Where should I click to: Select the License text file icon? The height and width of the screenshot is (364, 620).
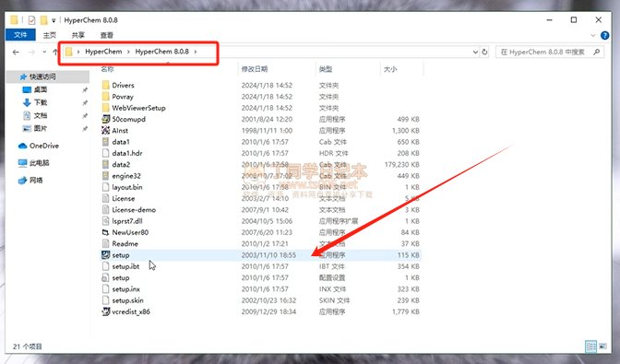[x=105, y=198]
